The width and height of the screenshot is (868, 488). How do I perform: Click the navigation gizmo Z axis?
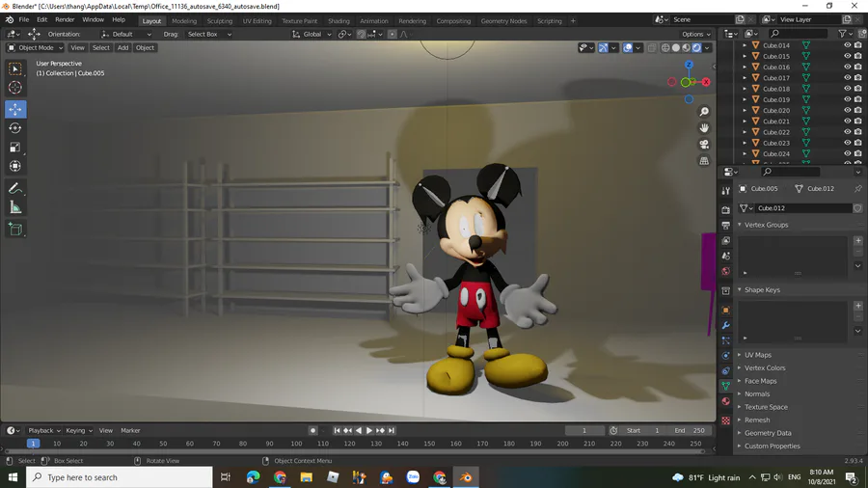coord(689,66)
